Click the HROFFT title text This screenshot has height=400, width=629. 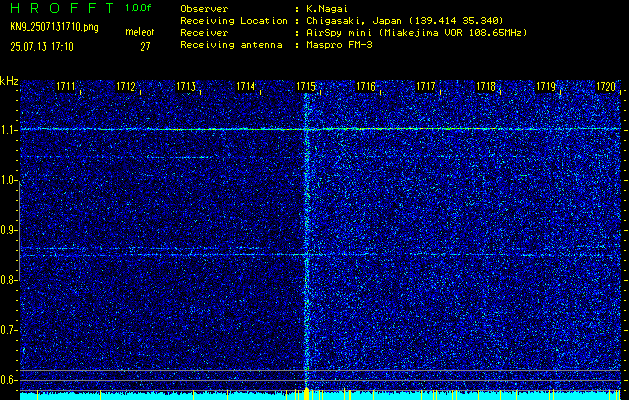pyautogui.click(x=62, y=8)
